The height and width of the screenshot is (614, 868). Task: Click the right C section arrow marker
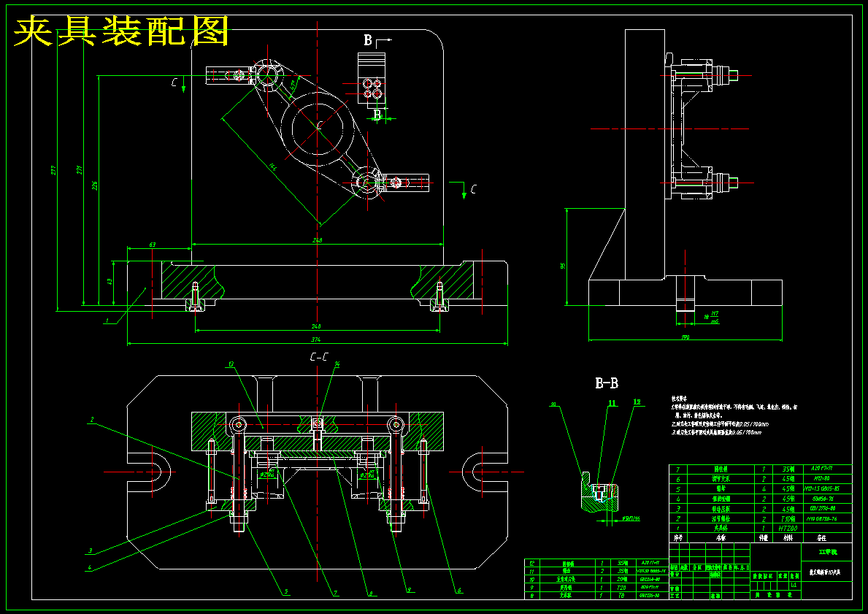coord(469,190)
